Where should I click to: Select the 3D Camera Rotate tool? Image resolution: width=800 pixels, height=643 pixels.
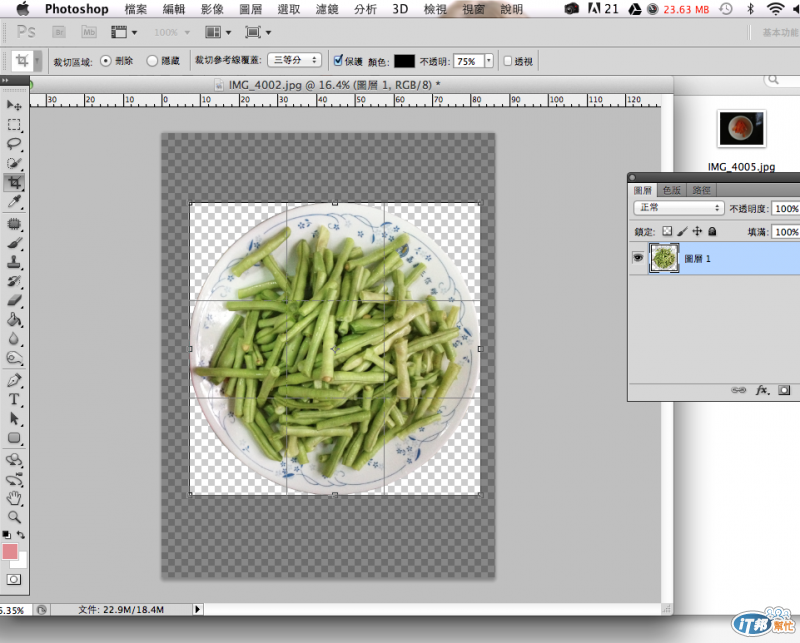click(x=14, y=479)
